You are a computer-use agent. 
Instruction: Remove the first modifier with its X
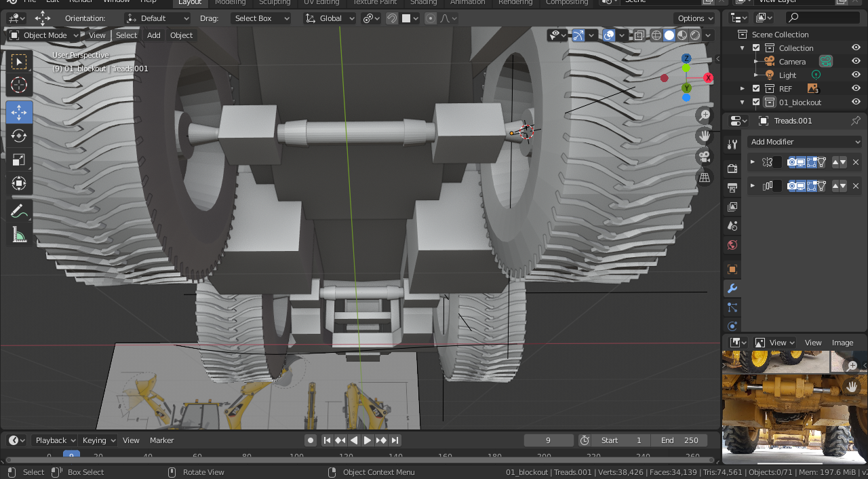pos(856,162)
